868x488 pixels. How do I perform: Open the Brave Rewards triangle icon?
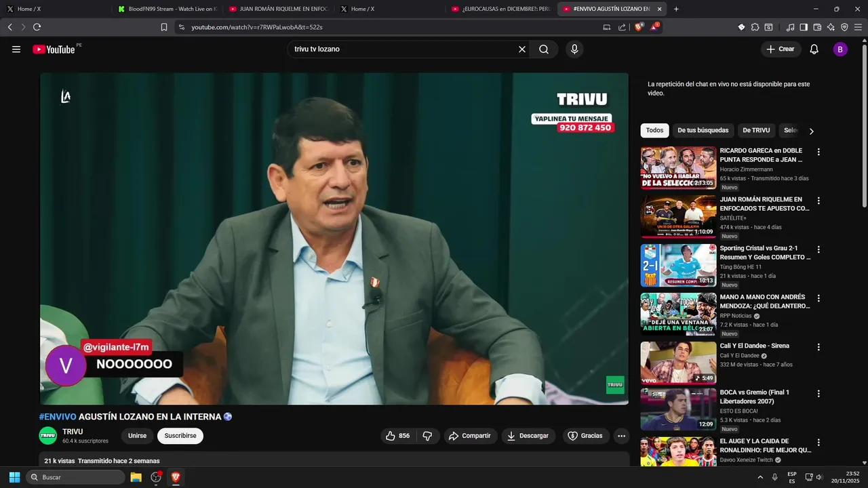pos(654,27)
